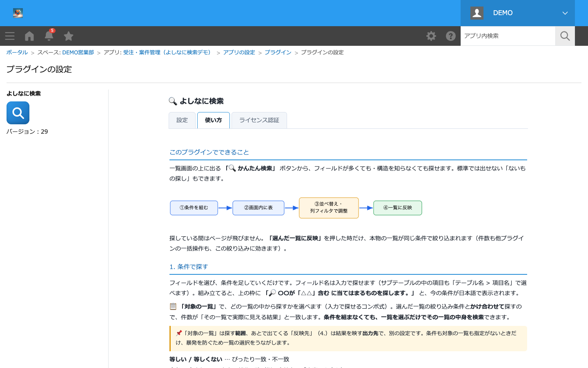Screen dimensions: 588x368
Task: Open settings gear icon
Action: 431,36
